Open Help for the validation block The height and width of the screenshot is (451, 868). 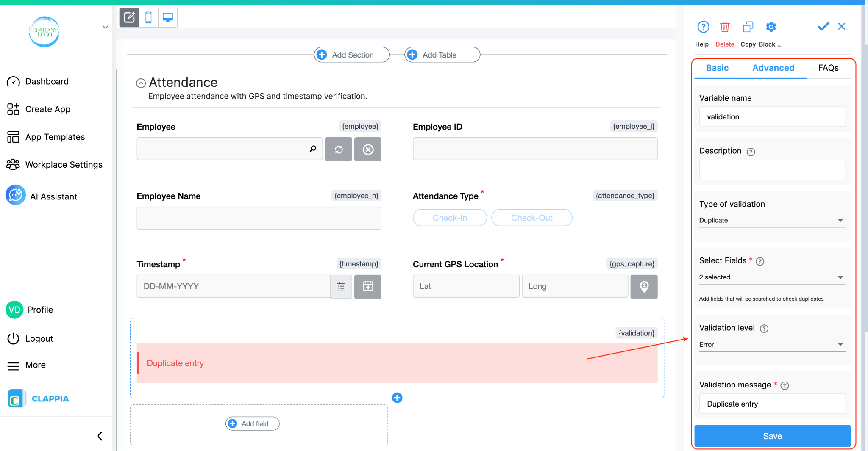coord(703,27)
